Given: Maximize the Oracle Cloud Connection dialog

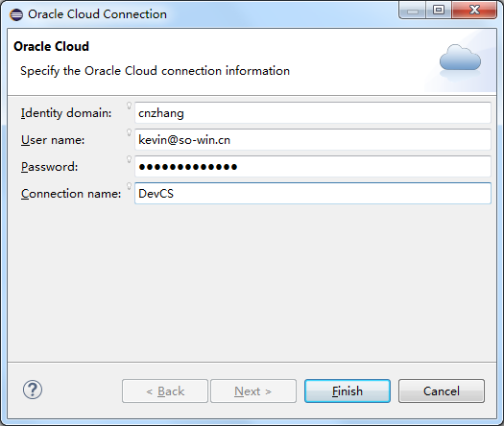Looking at the screenshot, I should [x=439, y=10].
